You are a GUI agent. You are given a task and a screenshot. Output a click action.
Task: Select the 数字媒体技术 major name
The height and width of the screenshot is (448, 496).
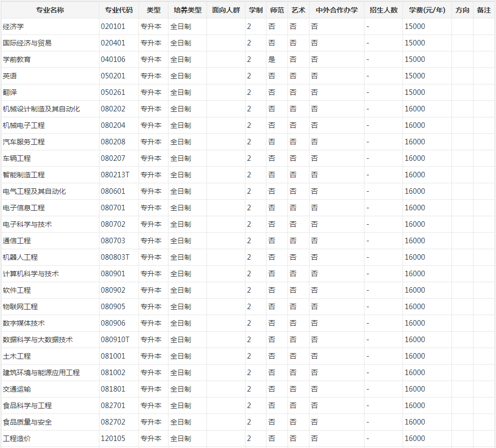point(23,323)
